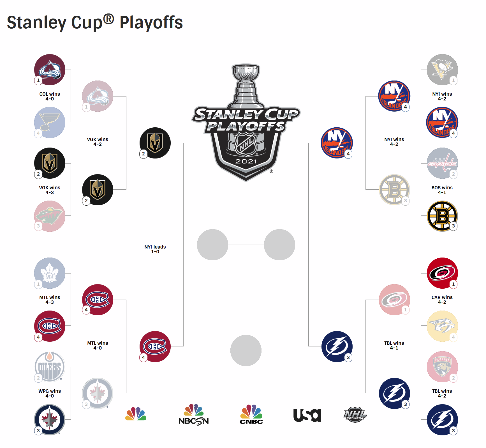Screen dimensions: 486x448
Task: Select the St. Louis Blues logo
Action: 50,122
